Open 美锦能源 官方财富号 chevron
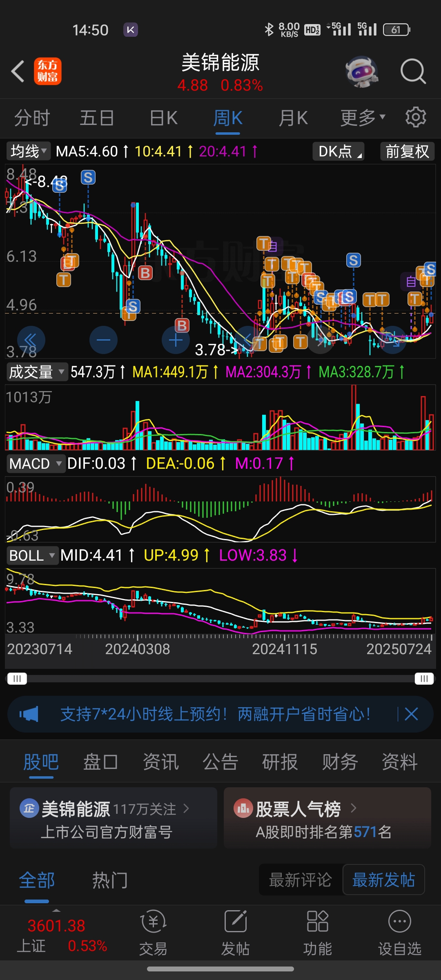 186,808
